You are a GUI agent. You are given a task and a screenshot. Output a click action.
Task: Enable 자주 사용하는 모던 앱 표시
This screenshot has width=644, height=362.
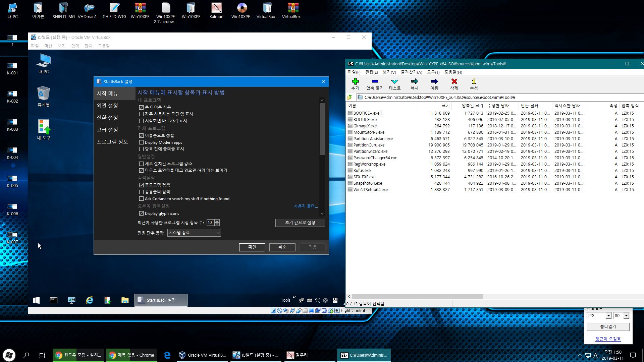click(141, 114)
